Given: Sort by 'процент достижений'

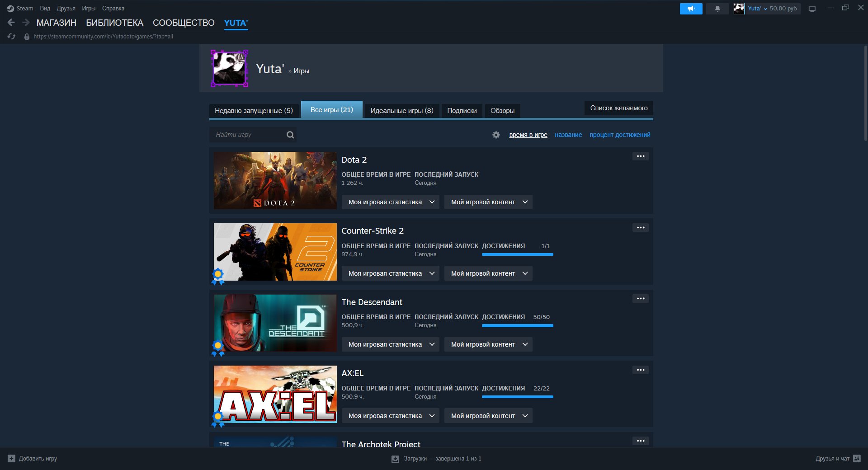Looking at the screenshot, I should point(620,135).
